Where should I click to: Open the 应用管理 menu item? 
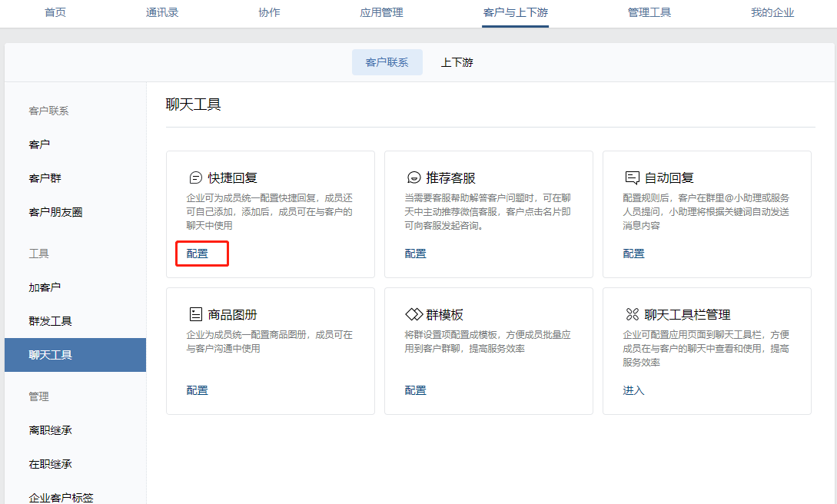point(380,13)
